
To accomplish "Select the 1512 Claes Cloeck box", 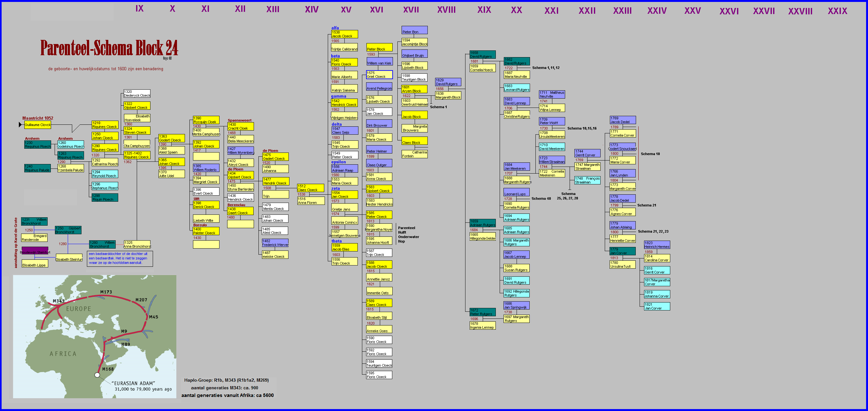I will coord(310,188).
